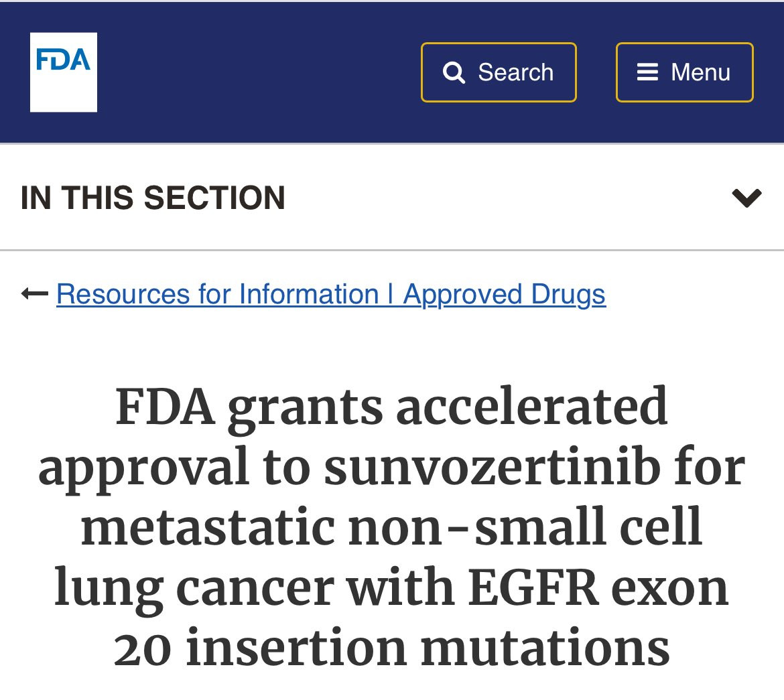Click the magnifying glass search icon
Image resolution: width=784 pixels, height=700 pixels.
tap(454, 72)
